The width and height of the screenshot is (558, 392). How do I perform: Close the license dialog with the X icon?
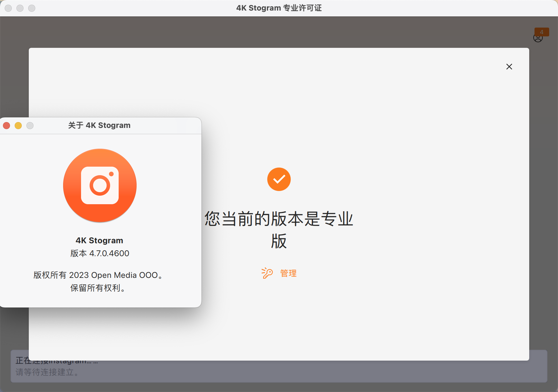(x=509, y=67)
